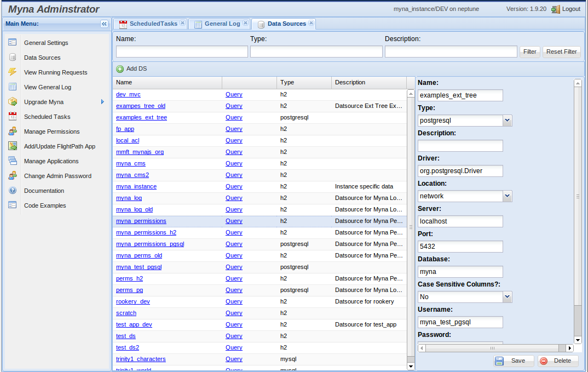Select the Upgrade Myna icon
Screen dimensions: 588x372
pos(12,101)
